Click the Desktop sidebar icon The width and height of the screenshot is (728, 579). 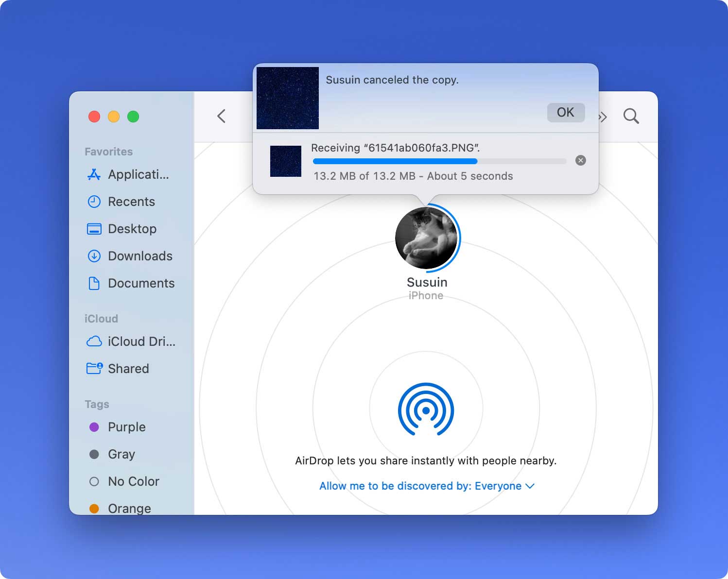(94, 229)
